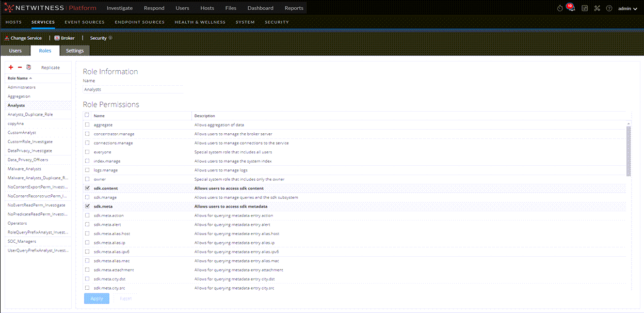The height and width of the screenshot is (313, 644).
Task: Open the Investigate menu
Action: [x=119, y=8]
